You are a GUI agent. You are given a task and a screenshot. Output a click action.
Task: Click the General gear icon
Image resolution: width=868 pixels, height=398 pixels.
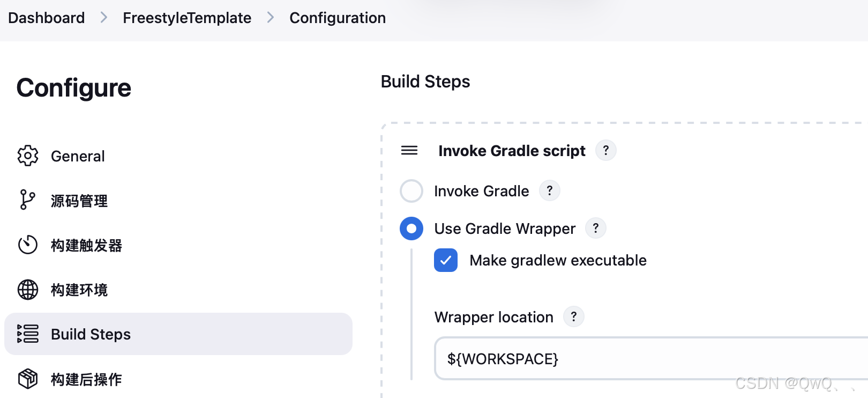tap(28, 156)
